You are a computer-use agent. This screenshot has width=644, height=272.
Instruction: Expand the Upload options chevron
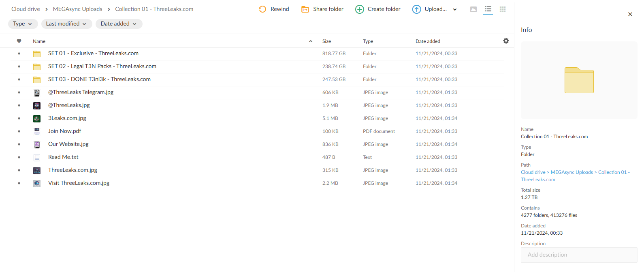(x=455, y=9)
